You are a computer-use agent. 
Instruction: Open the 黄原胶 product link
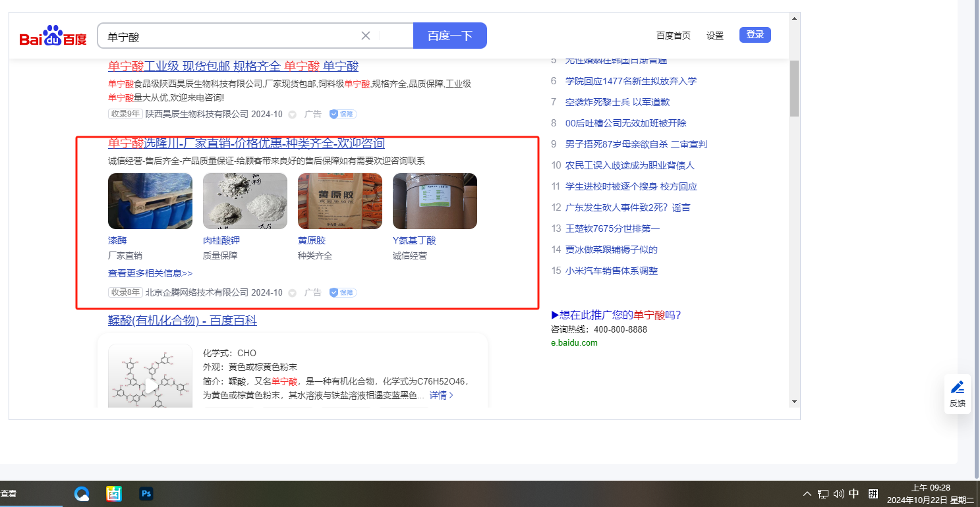click(x=312, y=240)
